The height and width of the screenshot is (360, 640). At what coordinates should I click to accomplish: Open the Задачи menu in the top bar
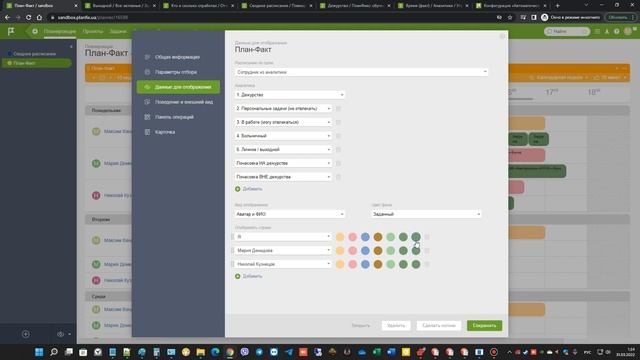coord(118,31)
